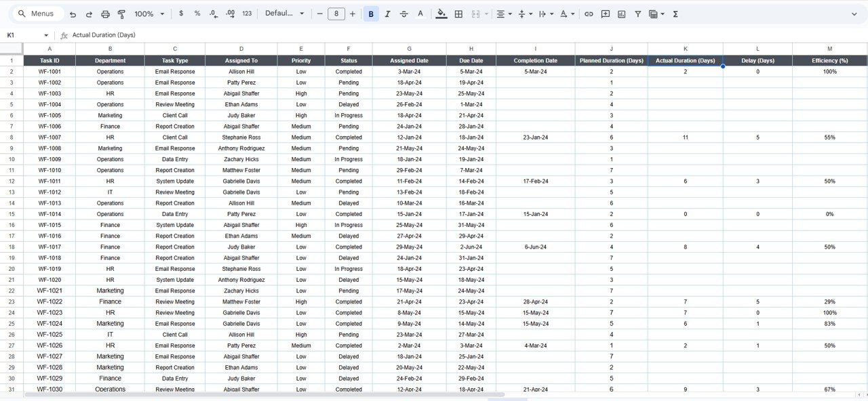This screenshot has width=868, height=401.
Task: Decrease decimal places for selected cells
Action: [214, 14]
